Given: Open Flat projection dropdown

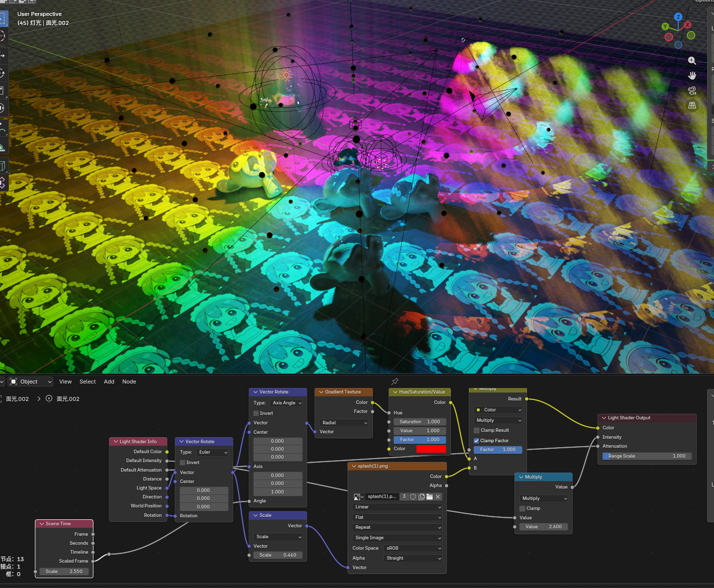Looking at the screenshot, I should (x=397, y=517).
